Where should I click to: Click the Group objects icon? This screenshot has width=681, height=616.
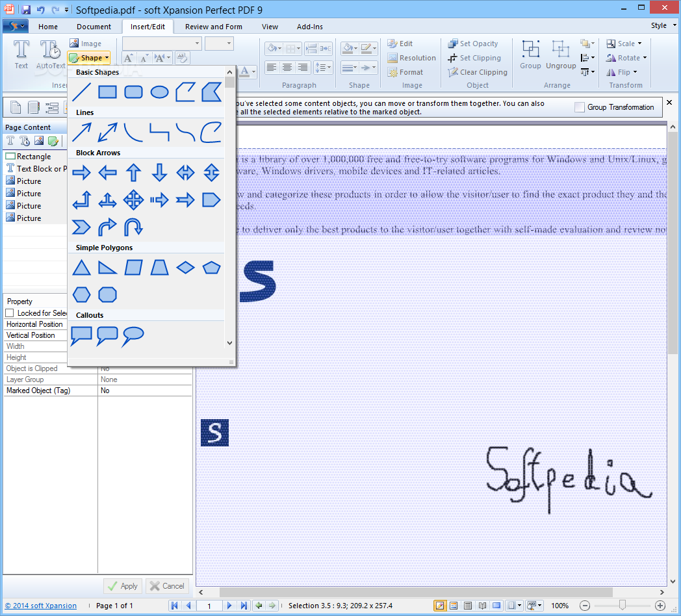(530, 54)
